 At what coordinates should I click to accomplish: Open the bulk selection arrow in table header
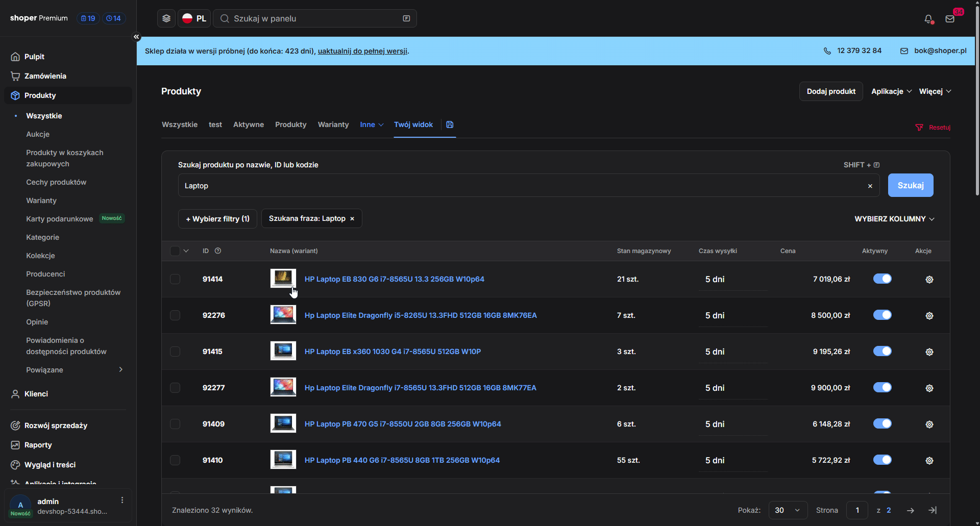coord(186,251)
